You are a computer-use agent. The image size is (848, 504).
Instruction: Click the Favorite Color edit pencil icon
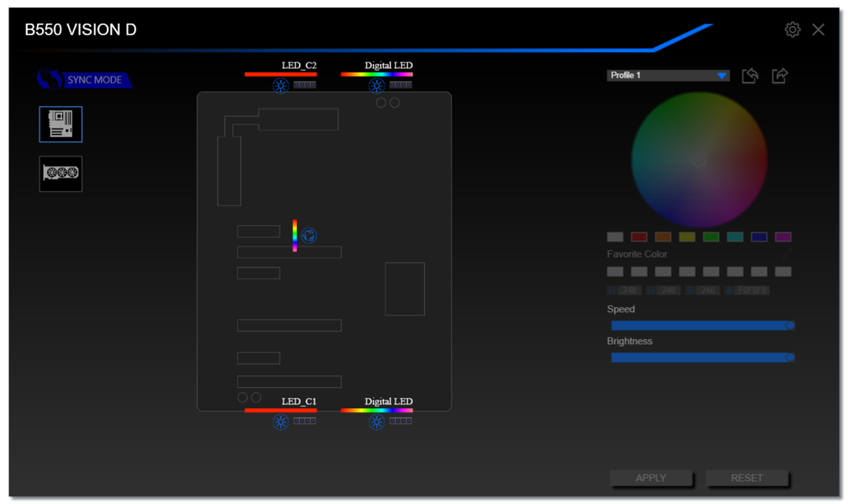point(787,253)
